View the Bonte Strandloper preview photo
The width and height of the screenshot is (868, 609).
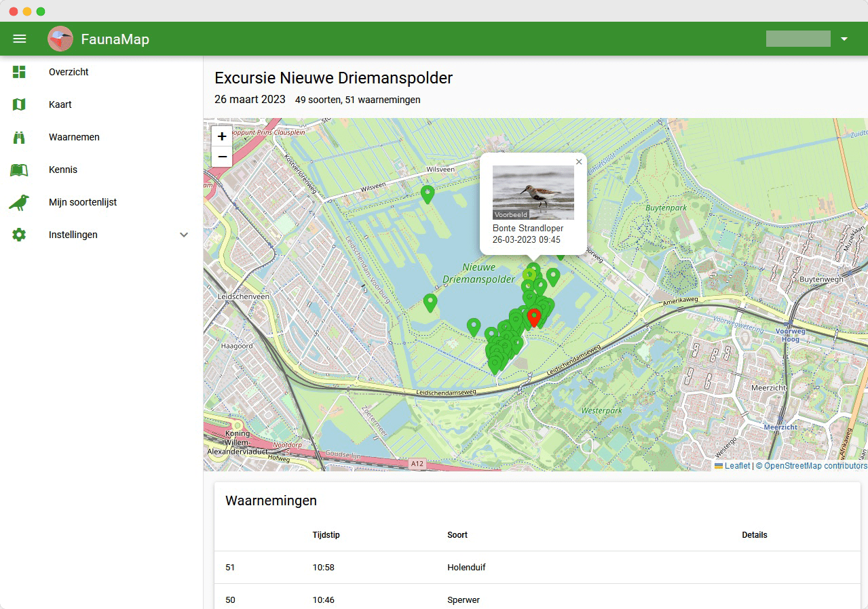pos(533,192)
